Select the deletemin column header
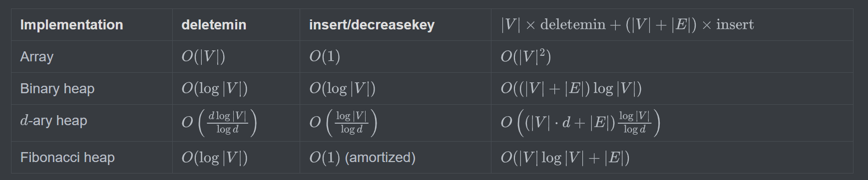The width and height of the screenshot is (868, 180). tap(214, 25)
